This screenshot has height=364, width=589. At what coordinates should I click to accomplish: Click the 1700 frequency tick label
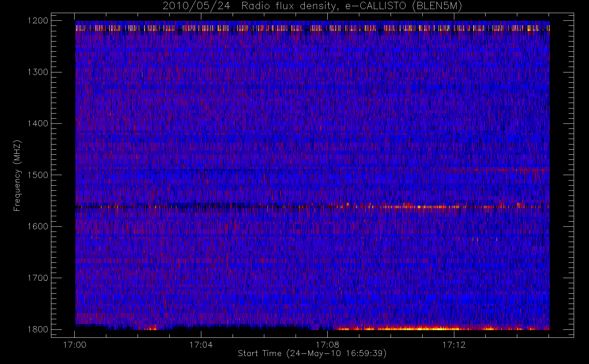click(38, 278)
